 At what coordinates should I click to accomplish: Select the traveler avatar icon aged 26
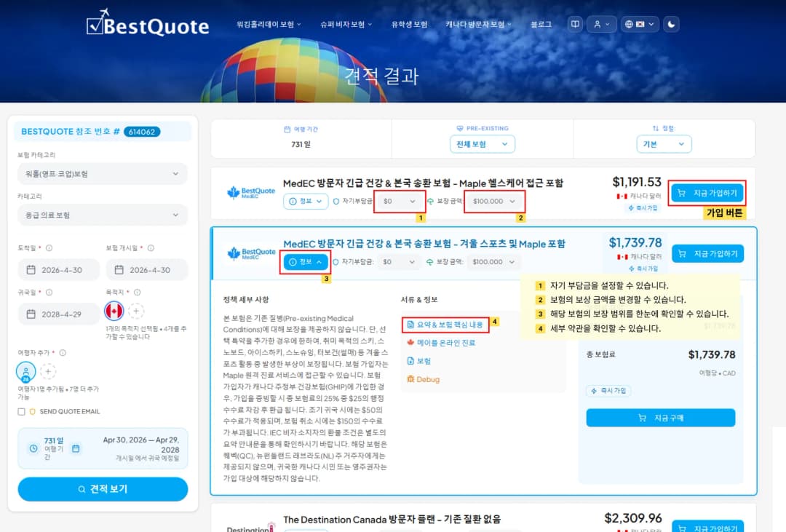26,371
